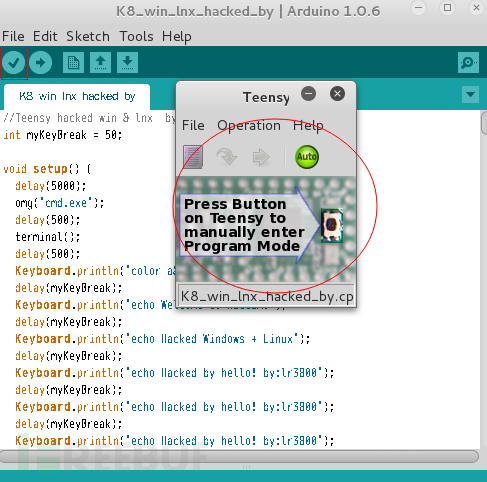Click the Teensy board button image
The image size is (487, 482).
click(332, 225)
